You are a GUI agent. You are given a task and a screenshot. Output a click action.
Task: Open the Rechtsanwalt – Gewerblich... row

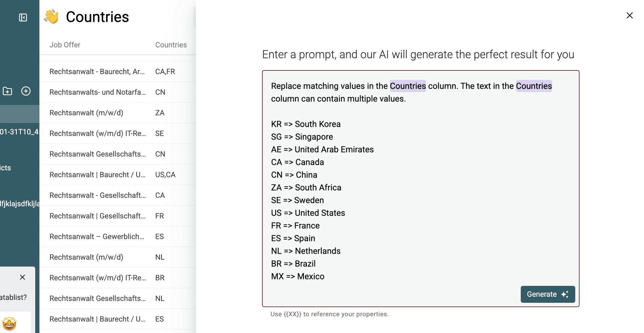tap(97, 237)
